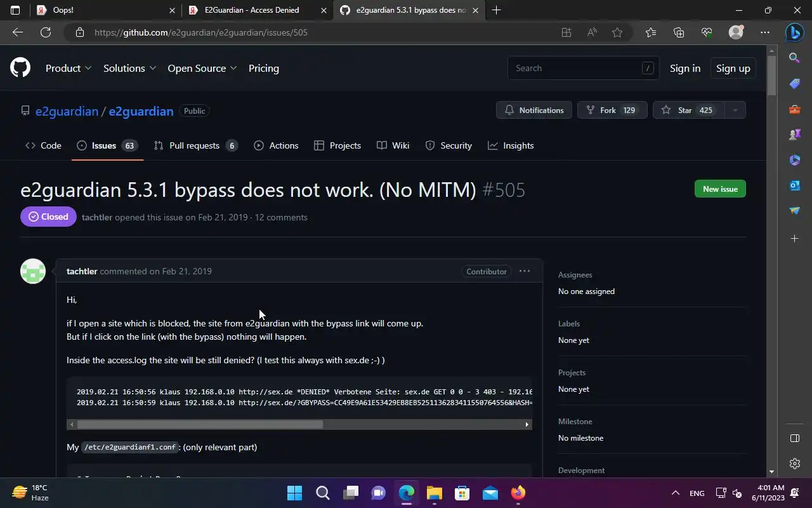Click the GitHub logo home icon
812x508 pixels.
tap(20, 68)
